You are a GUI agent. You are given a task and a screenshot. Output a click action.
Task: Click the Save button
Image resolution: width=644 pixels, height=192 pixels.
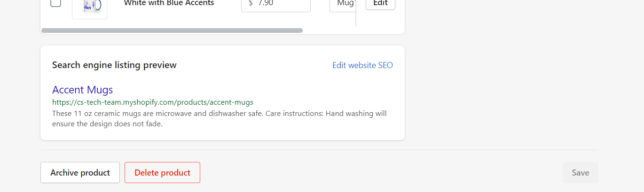[x=580, y=173]
